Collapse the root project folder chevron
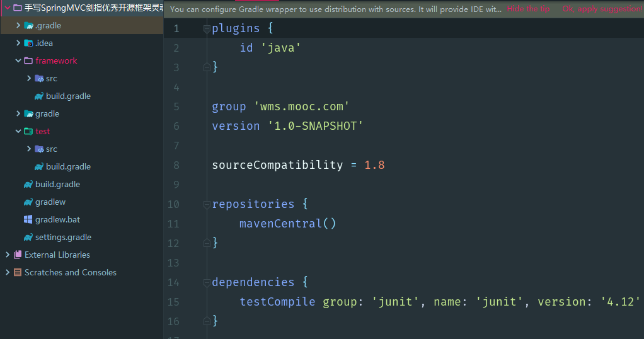 click(8, 8)
